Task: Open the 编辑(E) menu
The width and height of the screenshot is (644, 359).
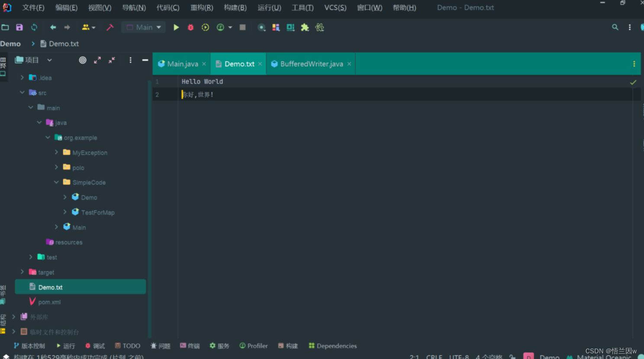Action: [x=66, y=8]
